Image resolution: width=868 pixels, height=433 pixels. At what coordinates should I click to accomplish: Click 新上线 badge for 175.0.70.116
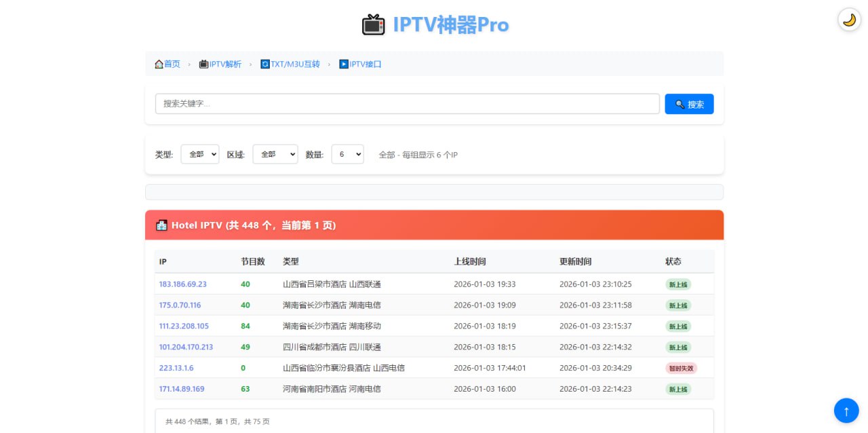coord(678,305)
